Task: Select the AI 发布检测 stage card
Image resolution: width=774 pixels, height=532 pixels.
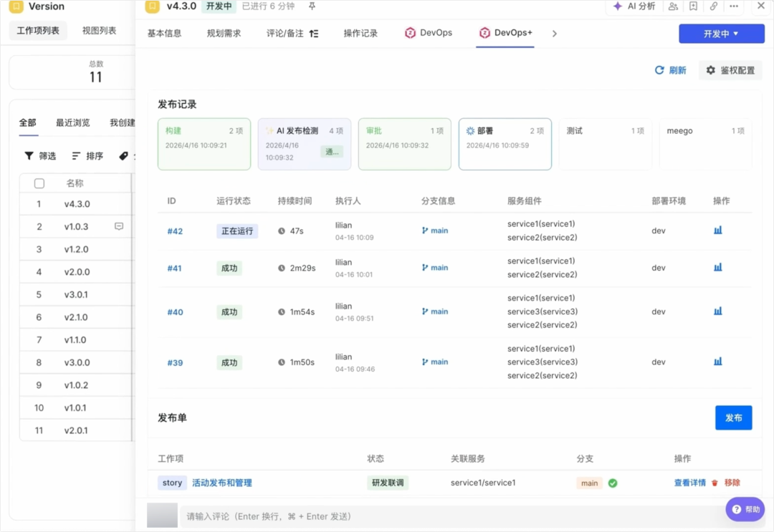Action: pos(305,144)
